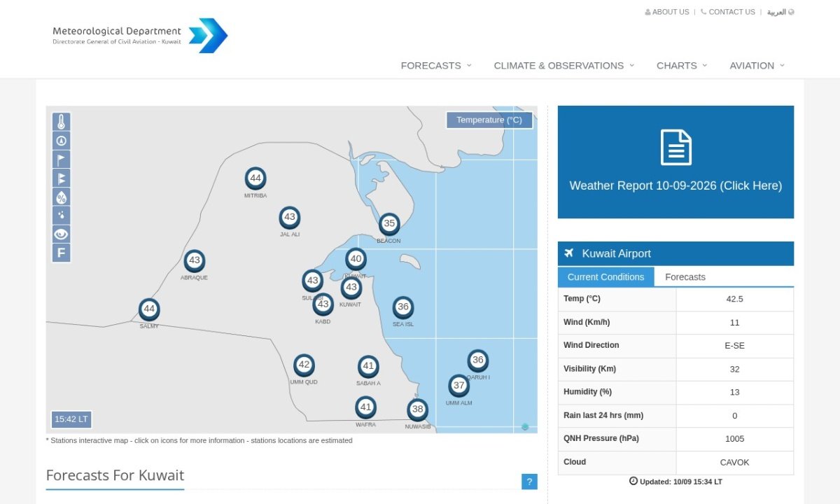Open the Qaruh I station marker

point(477,360)
